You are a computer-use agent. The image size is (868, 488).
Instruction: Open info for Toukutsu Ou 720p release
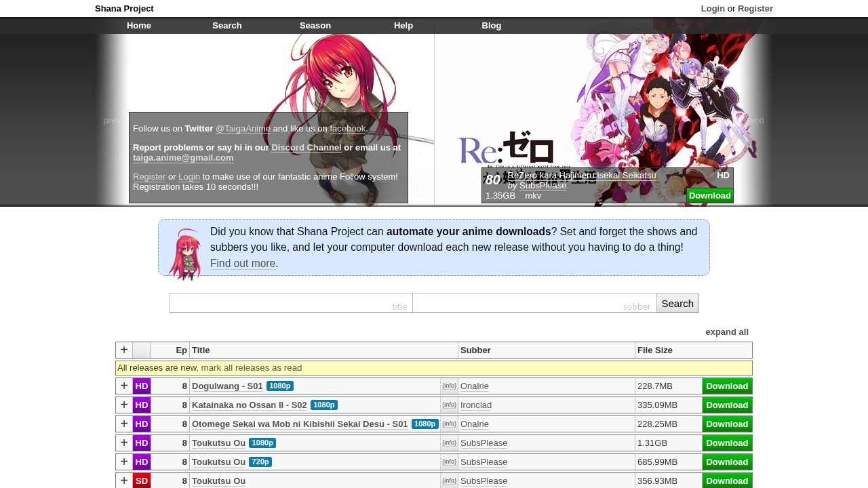[449, 462]
